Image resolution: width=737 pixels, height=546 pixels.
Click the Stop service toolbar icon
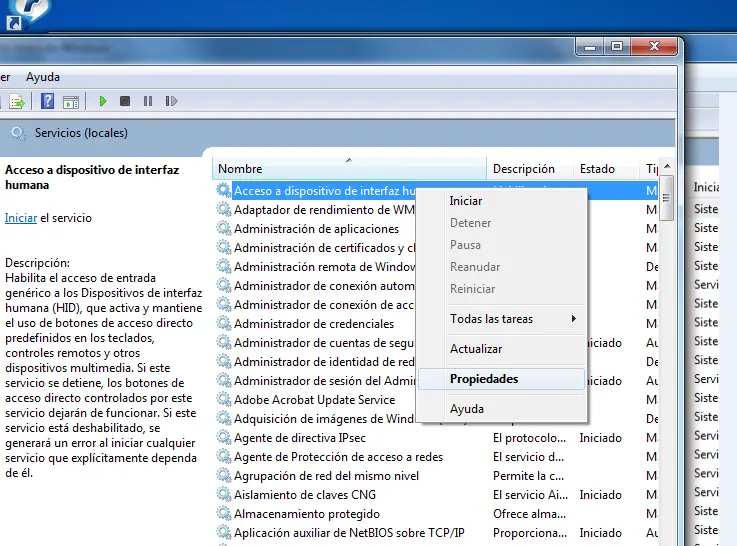125,101
